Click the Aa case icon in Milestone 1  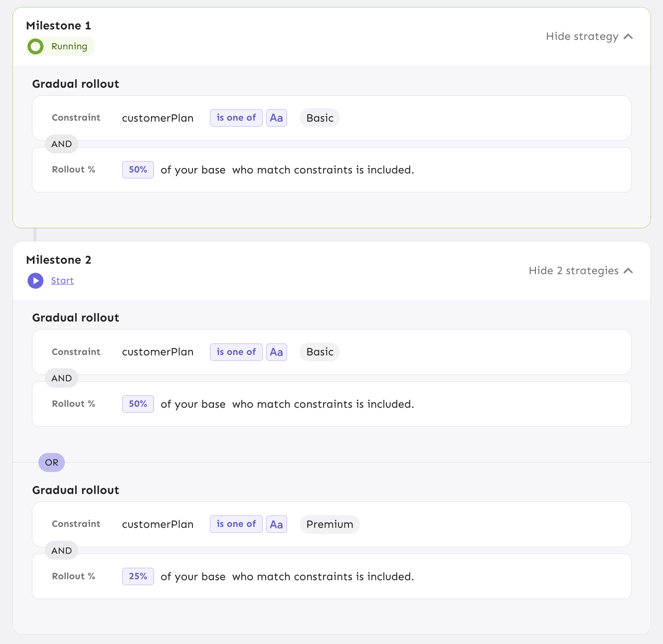[x=276, y=118]
